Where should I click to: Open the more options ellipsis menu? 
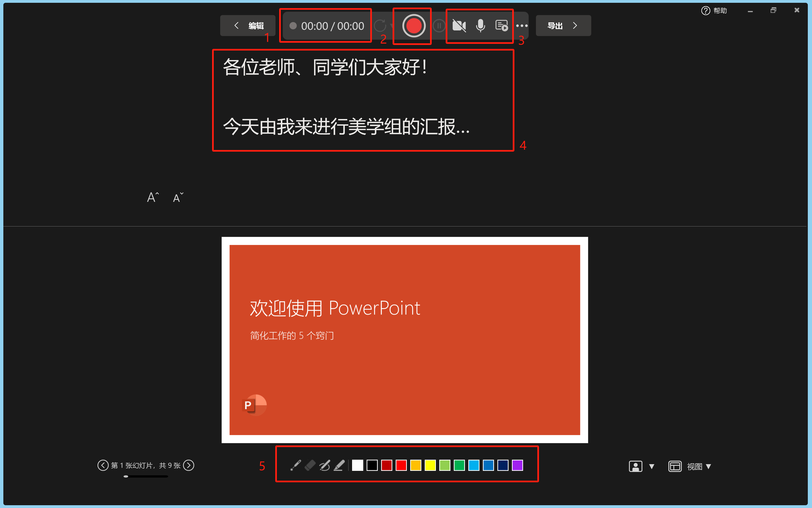522,26
